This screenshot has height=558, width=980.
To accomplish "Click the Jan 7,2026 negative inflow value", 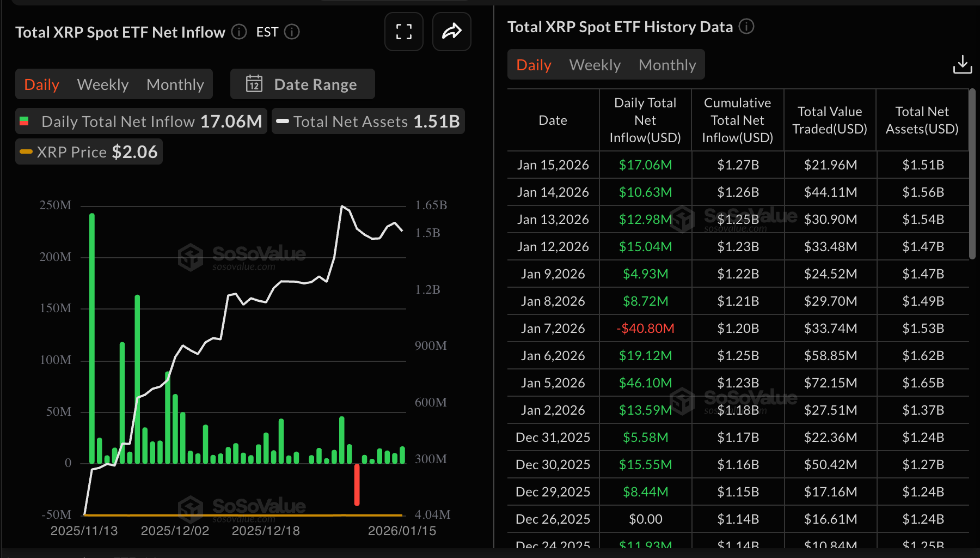I will (x=645, y=328).
